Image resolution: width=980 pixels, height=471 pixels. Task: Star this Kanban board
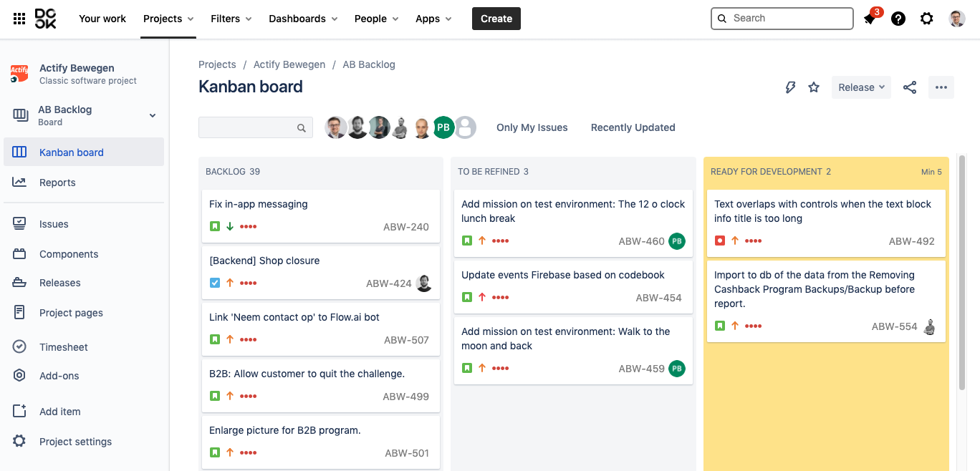814,87
